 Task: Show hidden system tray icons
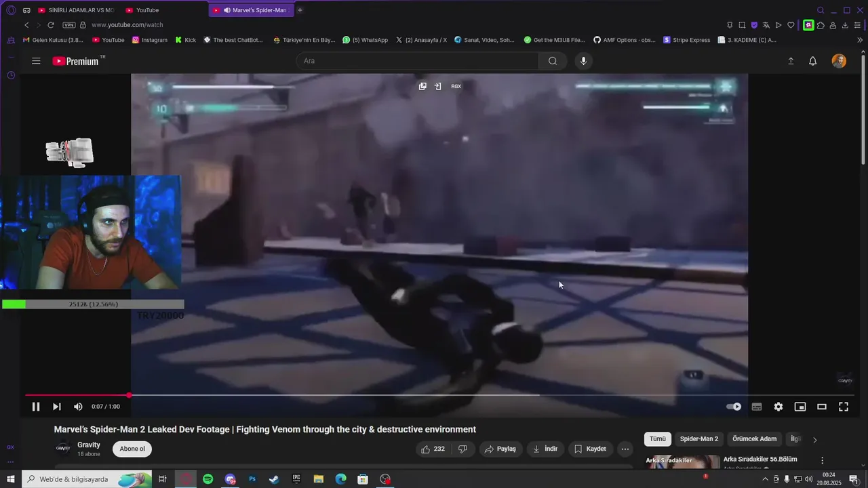(x=766, y=479)
